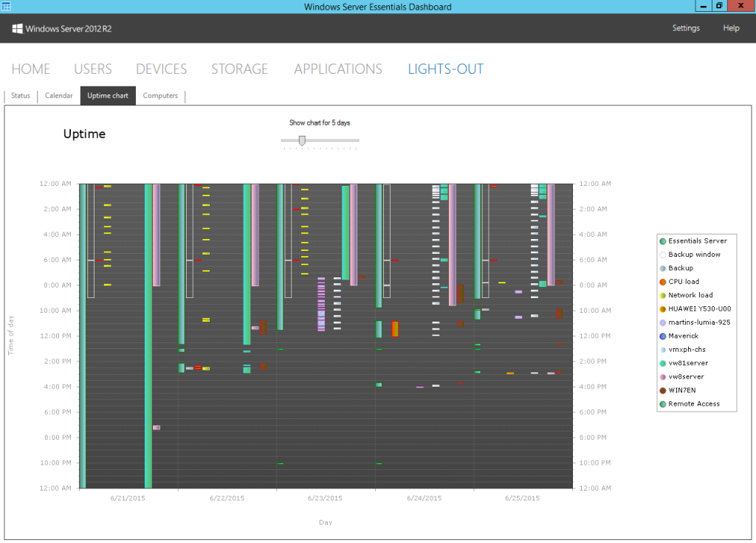756x543 pixels.
Task: Click the chart days slider handle
Action: click(x=301, y=140)
